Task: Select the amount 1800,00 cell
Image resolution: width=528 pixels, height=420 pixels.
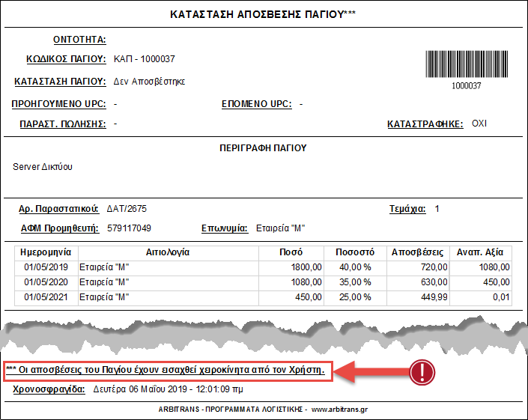Action: (291, 267)
